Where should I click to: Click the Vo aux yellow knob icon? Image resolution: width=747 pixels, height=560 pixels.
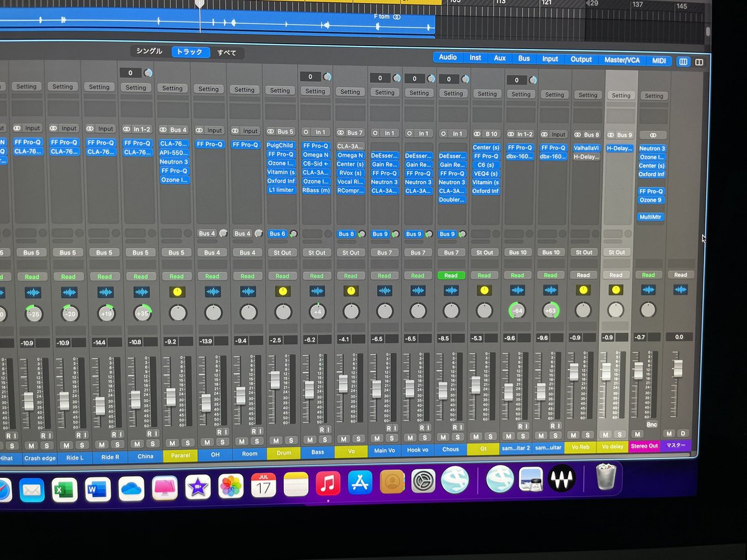click(351, 291)
